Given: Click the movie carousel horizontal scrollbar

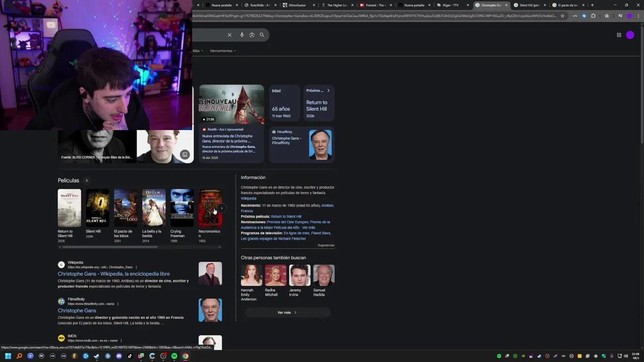Looking at the screenshot, I should point(110,247).
